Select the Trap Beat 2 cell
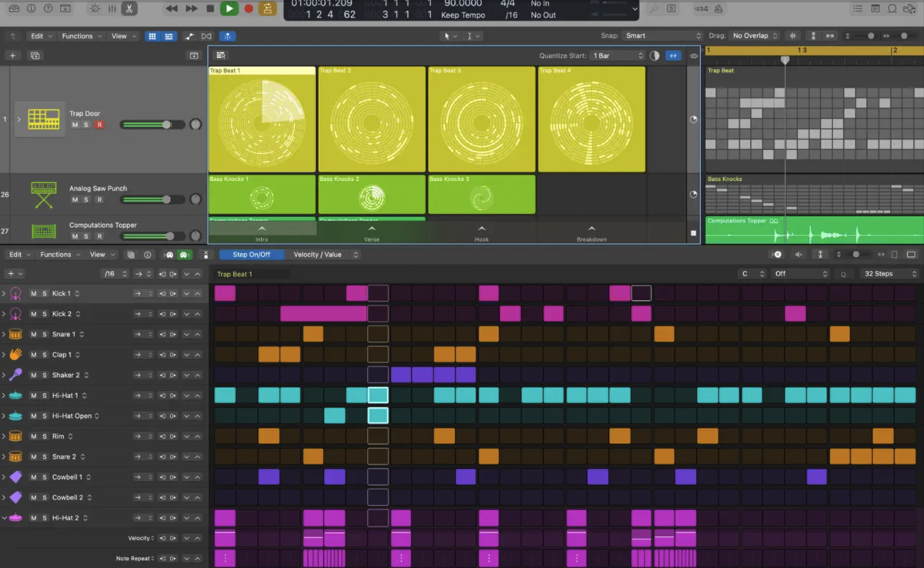 pos(372,119)
